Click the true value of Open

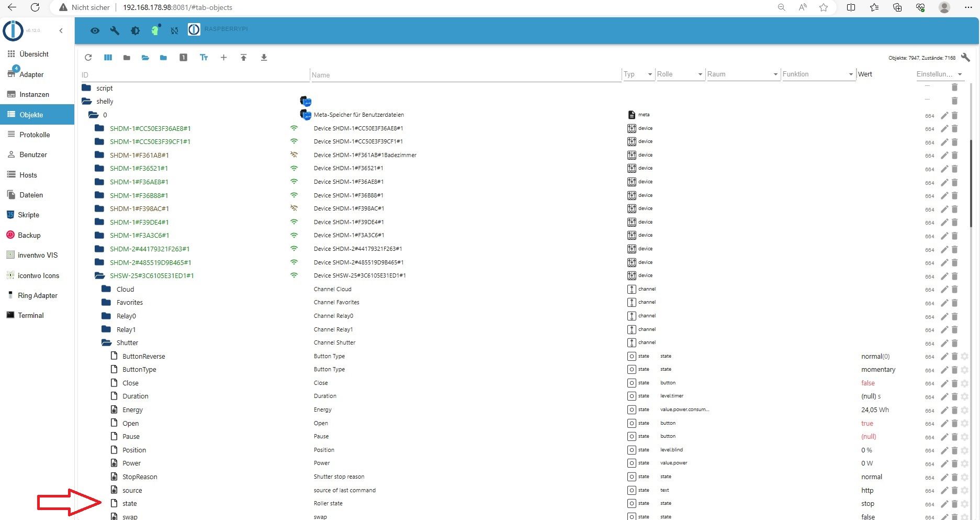(867, 424)
